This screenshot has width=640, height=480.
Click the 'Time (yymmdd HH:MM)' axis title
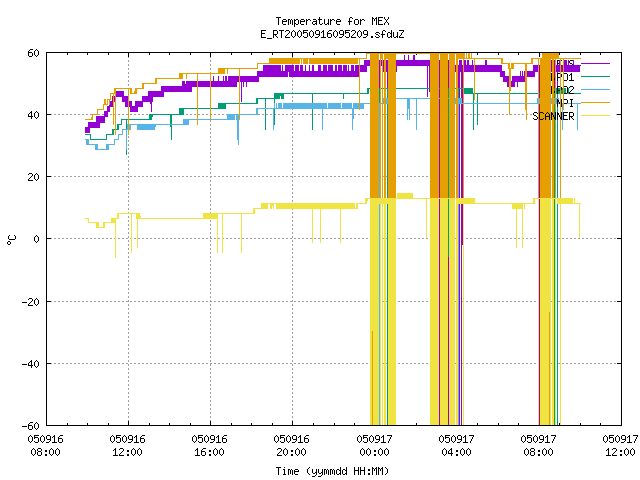coord(332,471)
